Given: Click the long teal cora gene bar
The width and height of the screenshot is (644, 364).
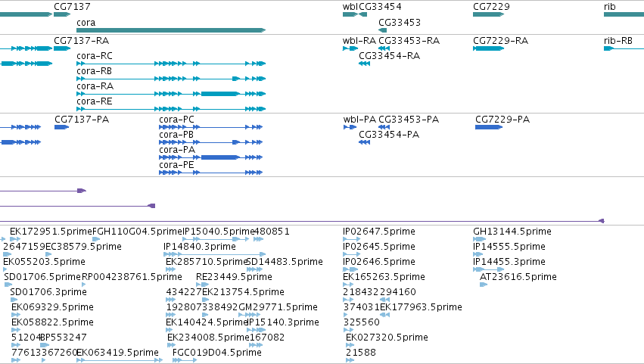Looking at the screenshot, I should click(171, 30).
